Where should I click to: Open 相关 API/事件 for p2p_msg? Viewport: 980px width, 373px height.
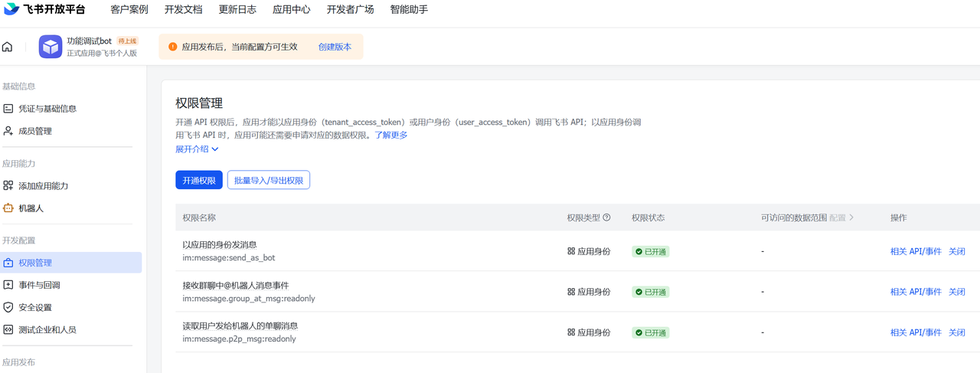point(916,332)
